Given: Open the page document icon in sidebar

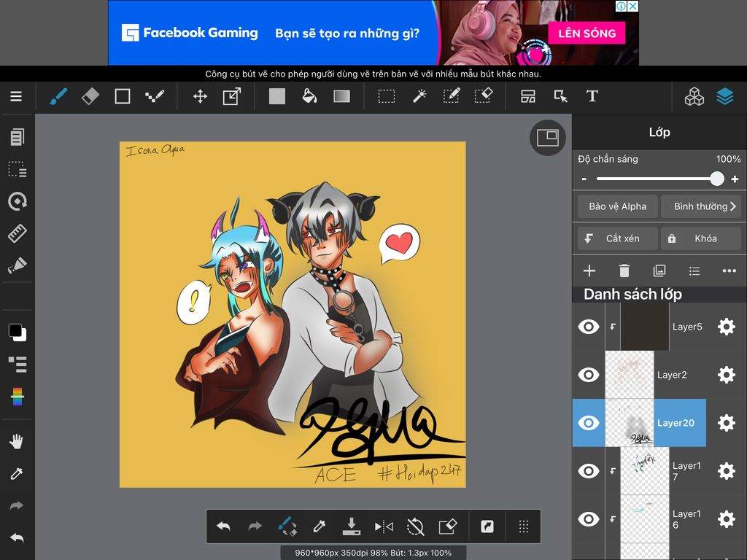Looking at the screenshot, I should pyautogui.click(x=18, y=137).
